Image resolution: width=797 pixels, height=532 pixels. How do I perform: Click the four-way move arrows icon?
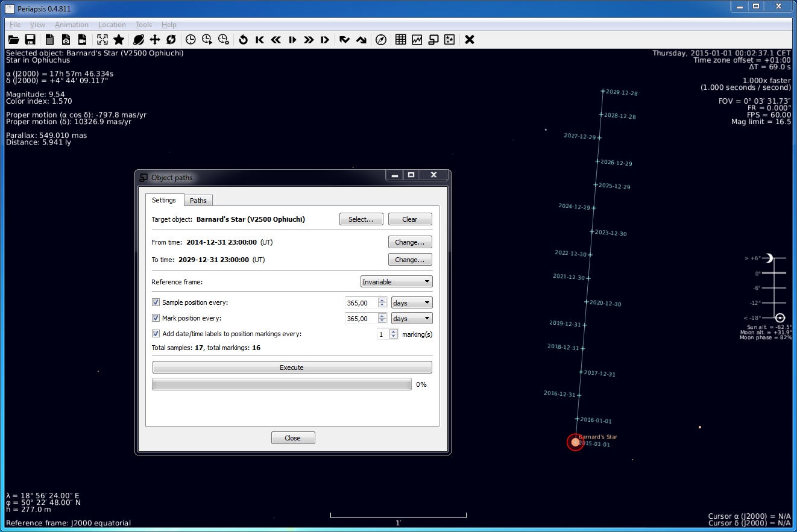click(x=155, y=40)
